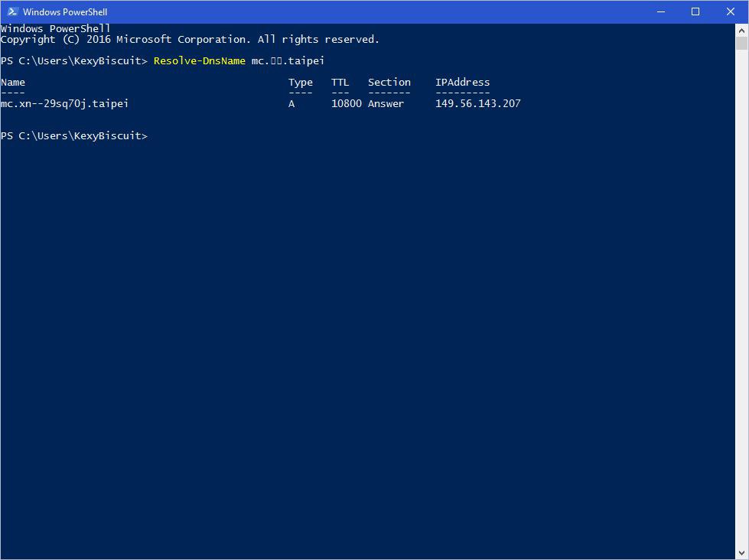Click the scrollbar up arrow
Image resolution: width=749 pixels, height=560 pixels.
point(741,31)
